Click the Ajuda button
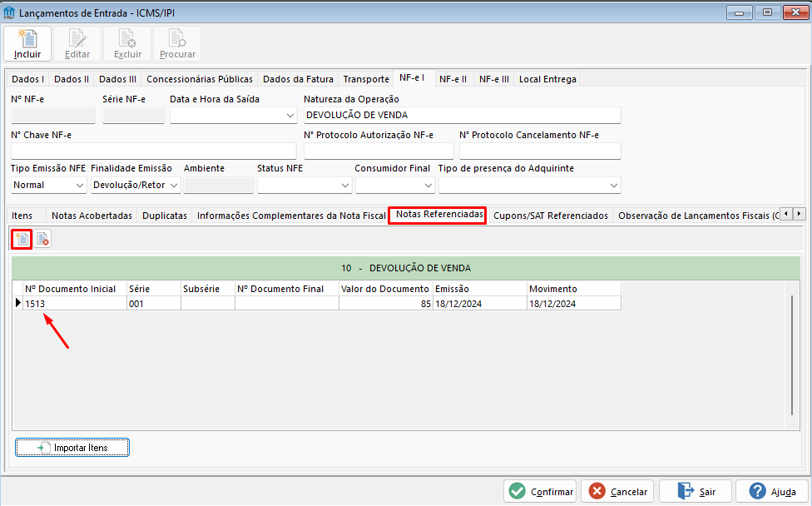Viewport: 812px width, 506px height. (772, 492)
